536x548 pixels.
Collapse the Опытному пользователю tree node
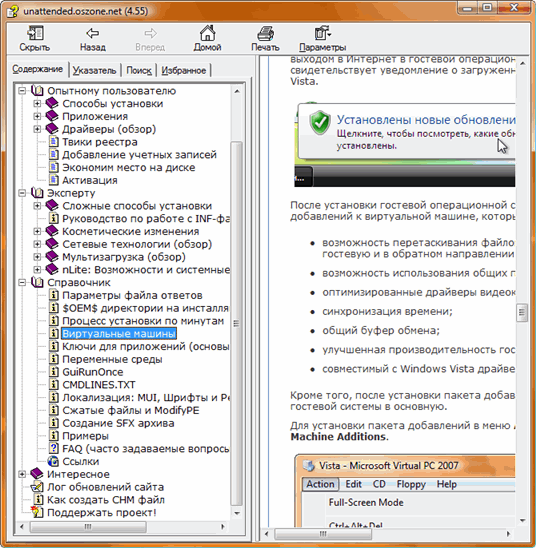click(22, 91)
